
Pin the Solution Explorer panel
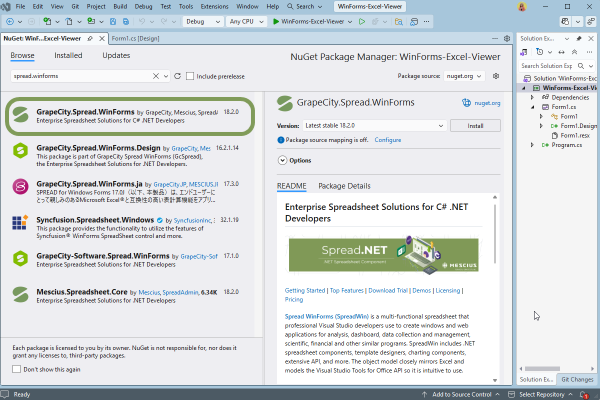(579, 38)
